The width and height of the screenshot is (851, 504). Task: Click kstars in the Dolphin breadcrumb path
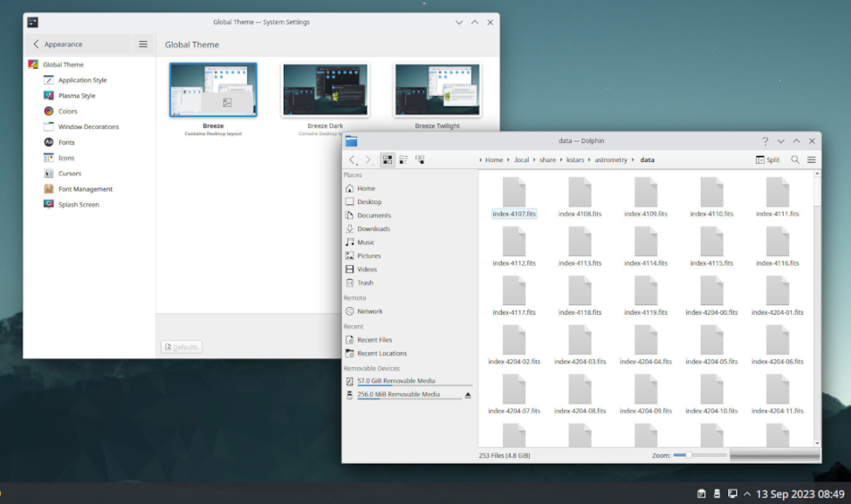[x=575, y=160]
